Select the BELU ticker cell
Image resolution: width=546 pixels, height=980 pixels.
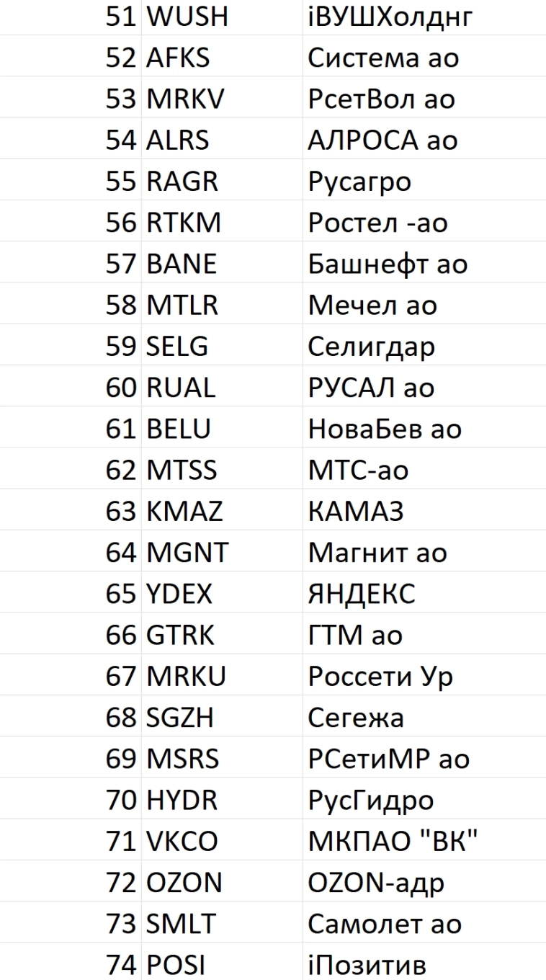pyautogui.click(x=179, y=429)
